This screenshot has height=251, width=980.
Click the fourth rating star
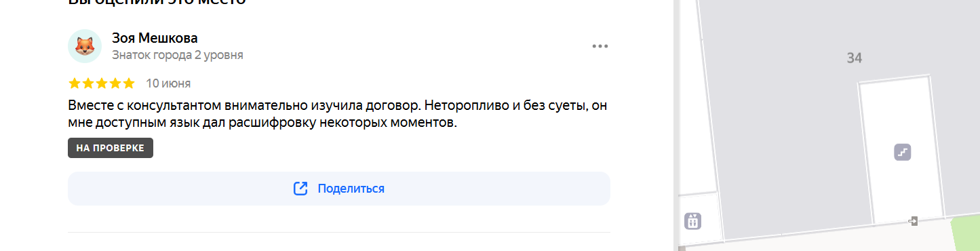[x=115, y=83]
